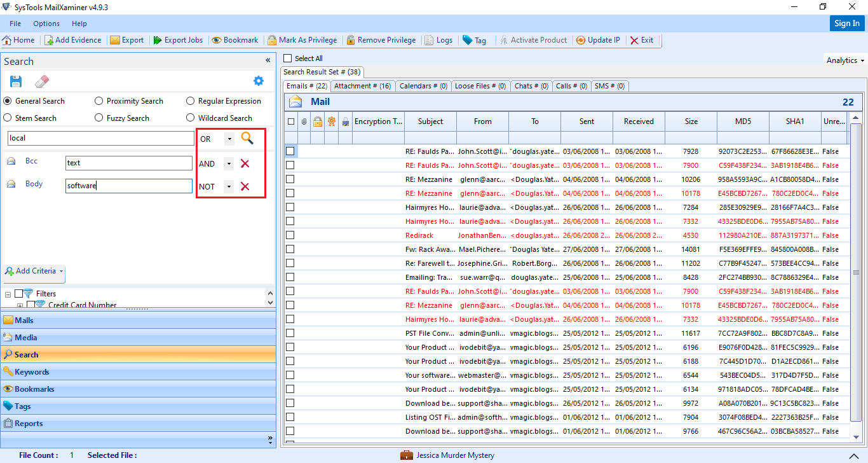Open the Options menu
This screenshot has height=463, width=868.
click(46, 24)
